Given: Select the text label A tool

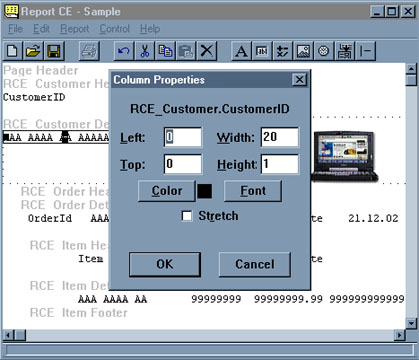Looking at the screenshot, I should [x=241, y=51].
